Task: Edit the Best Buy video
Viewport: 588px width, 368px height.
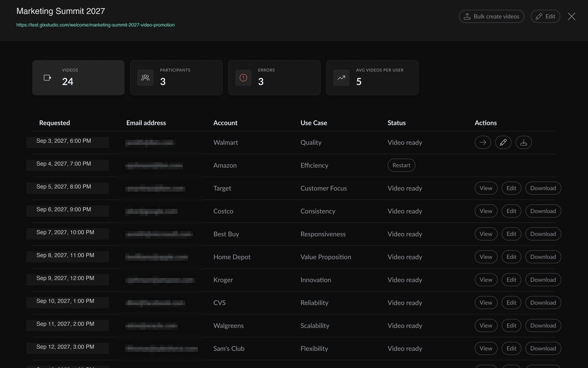Action: pyautogui.click(x=512, y=234)
